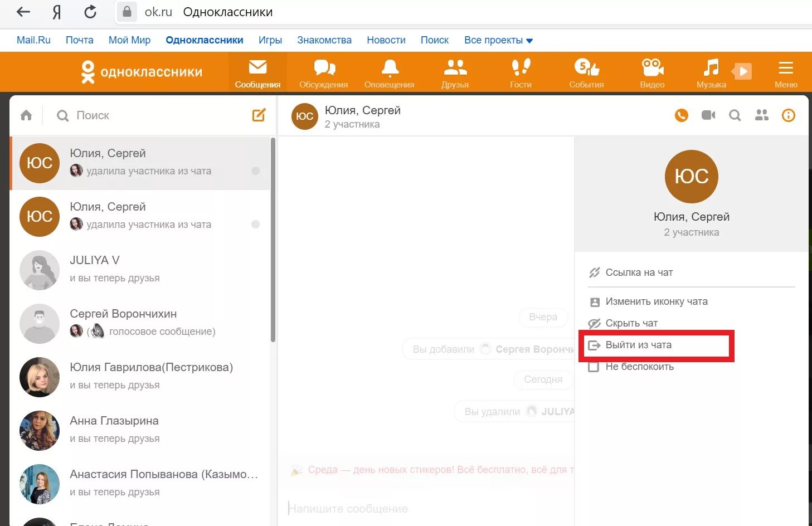This screenshot has height=526, width=812.
Task: Show chat participants icon
Action: (762, 115)
